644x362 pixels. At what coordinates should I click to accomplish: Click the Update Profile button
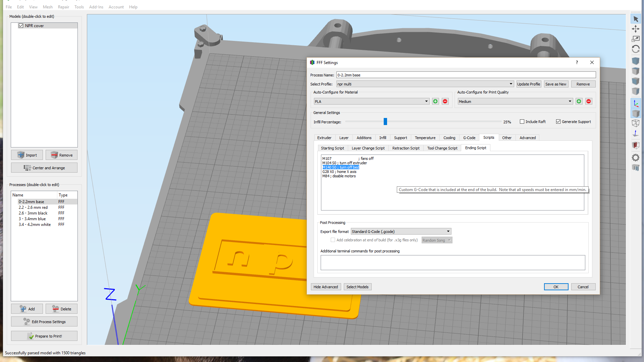point(529,84)
